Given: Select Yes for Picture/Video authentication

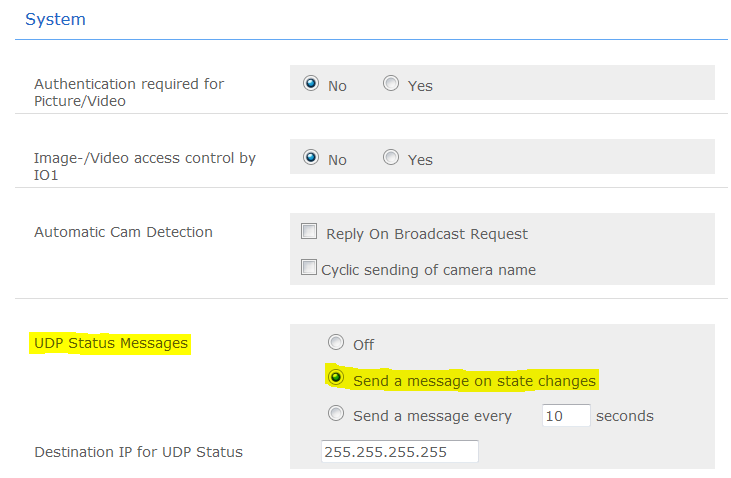Looking at the screenshot, I should (x=391, y=84).
